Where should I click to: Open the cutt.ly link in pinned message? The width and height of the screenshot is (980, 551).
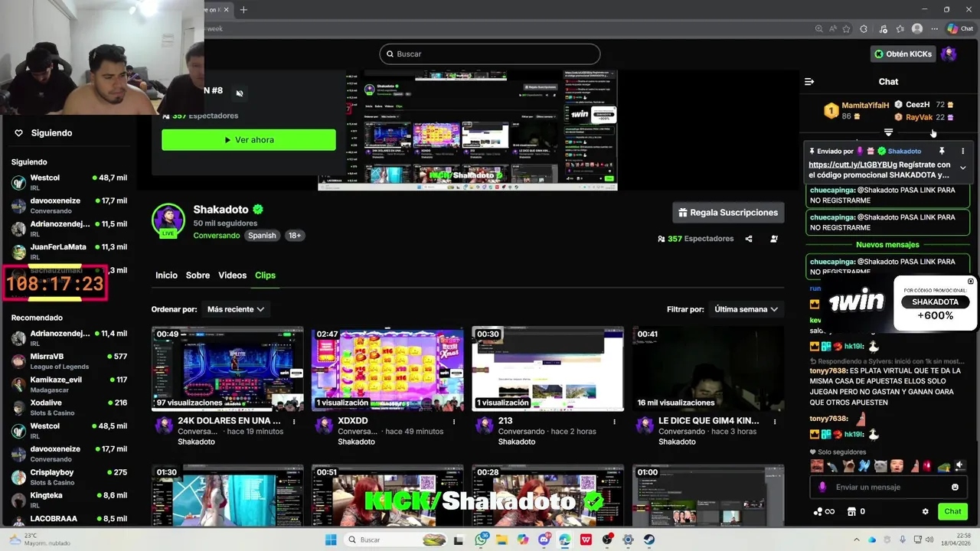852,165
